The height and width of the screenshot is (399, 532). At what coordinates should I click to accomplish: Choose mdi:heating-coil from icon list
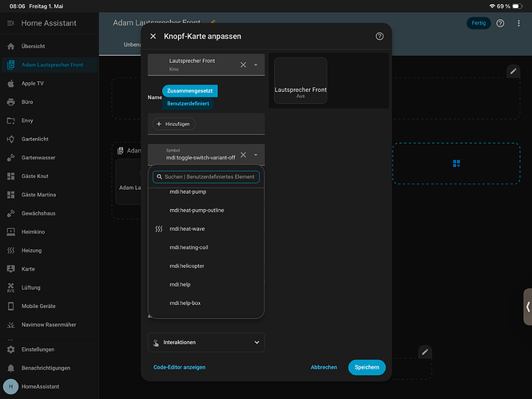click(206, 247)
